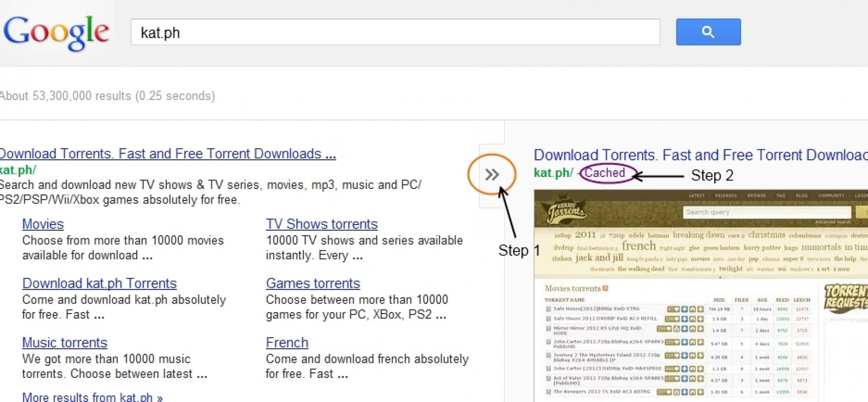Open the Movies sitelink

point(43,224)
